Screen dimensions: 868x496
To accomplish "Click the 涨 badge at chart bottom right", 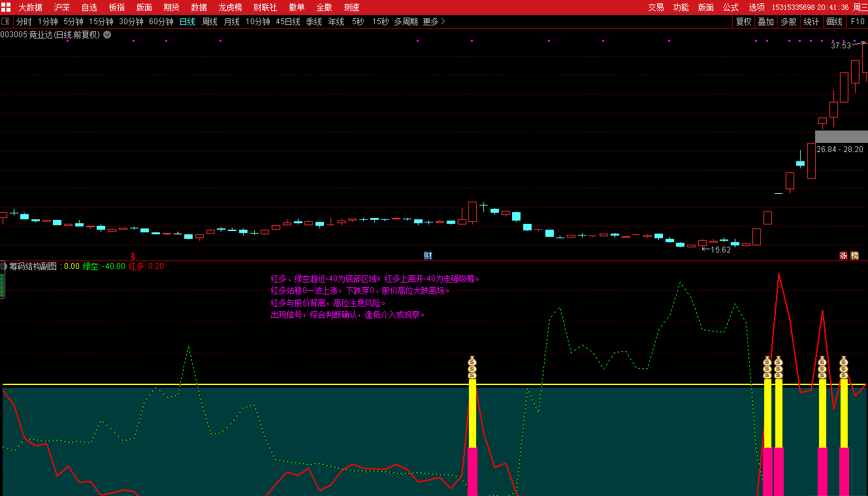I will coord(843,256).
